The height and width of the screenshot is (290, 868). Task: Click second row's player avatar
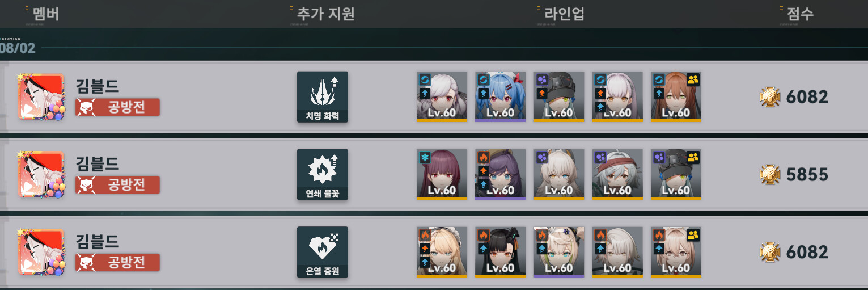(41, 175)
